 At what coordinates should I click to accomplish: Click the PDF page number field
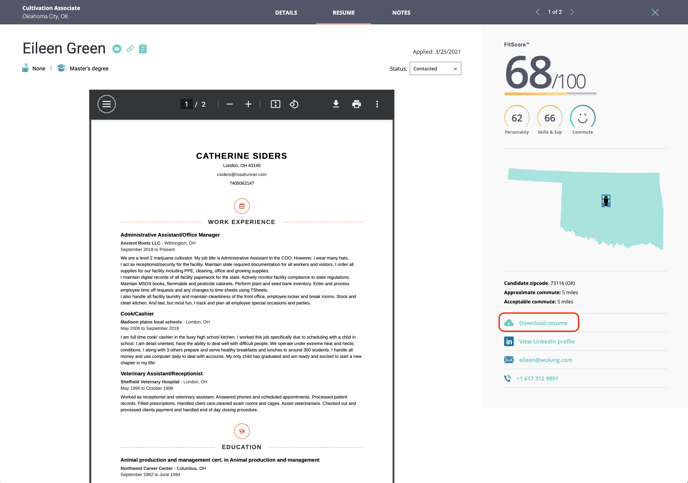(186, 104)
